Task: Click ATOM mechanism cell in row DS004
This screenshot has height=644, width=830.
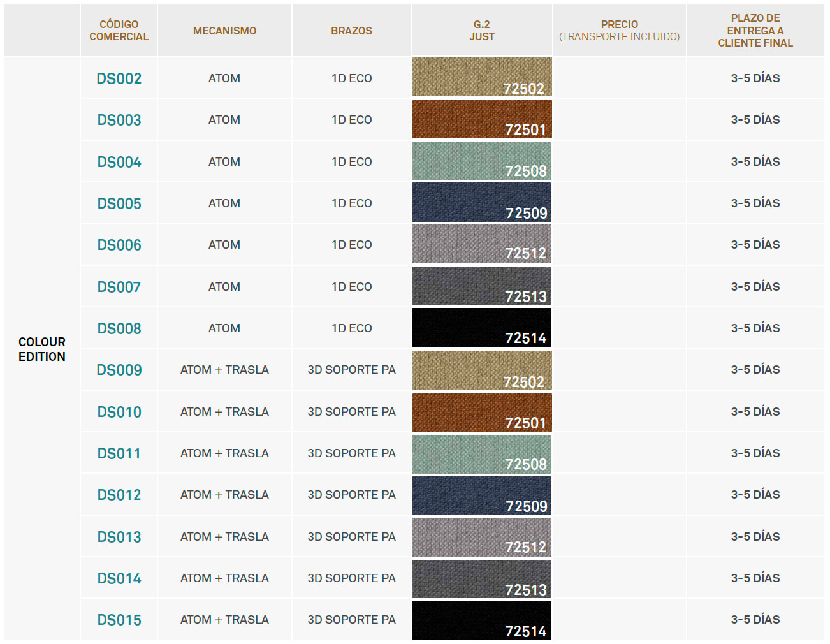Action: (224, 162)
